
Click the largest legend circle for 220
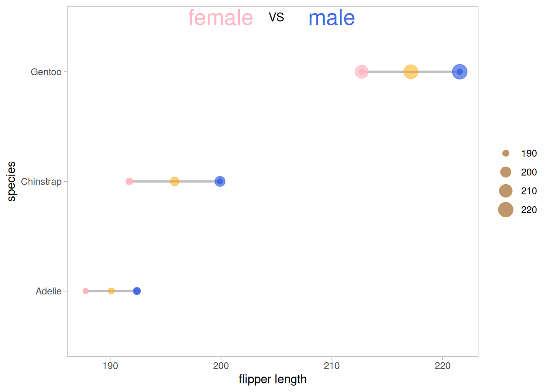tap(506, 209)
